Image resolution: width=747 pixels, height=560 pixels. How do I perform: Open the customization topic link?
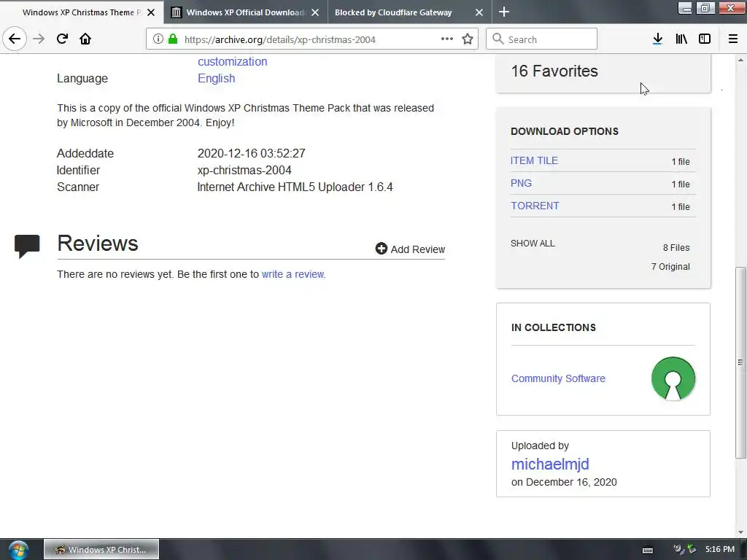(233, 61)
